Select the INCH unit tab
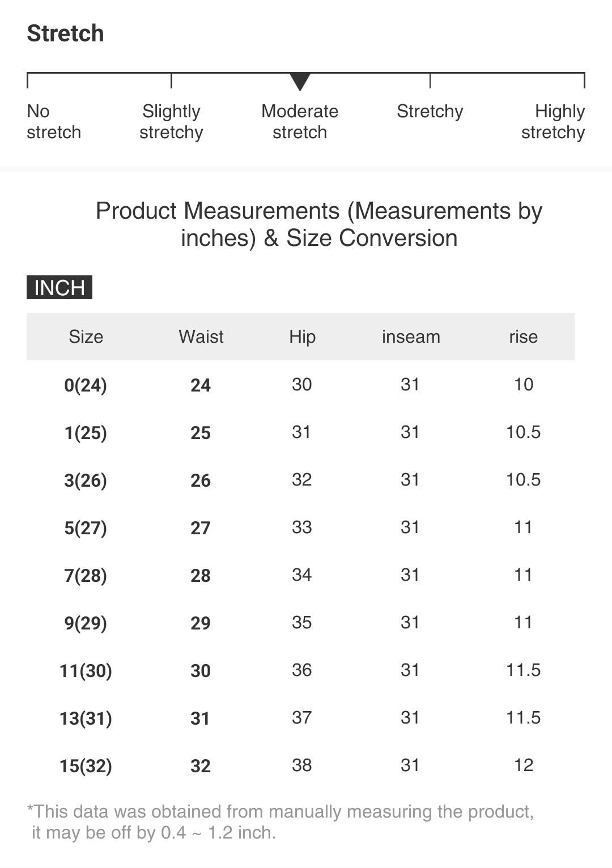Screen dimensions: 612x868 click(59, 288)
